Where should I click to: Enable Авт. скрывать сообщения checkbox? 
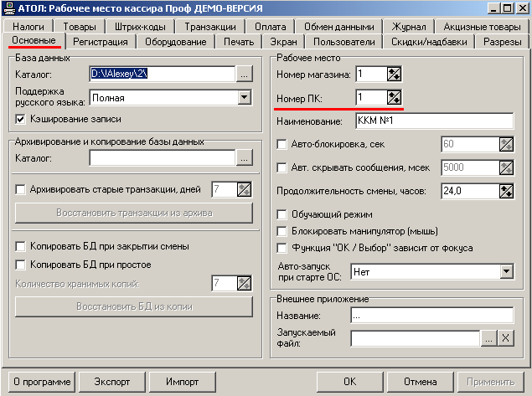282,167
